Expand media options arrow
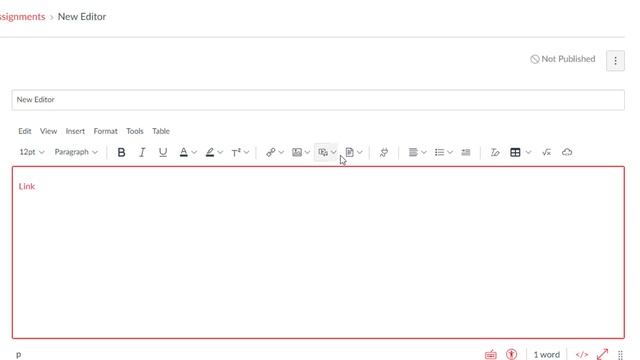The height and width of the screenshot is (360, 640). [333, 152]
